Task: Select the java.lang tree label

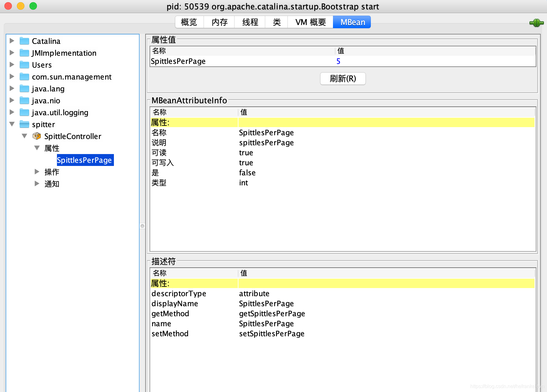Action: point(48,89)
